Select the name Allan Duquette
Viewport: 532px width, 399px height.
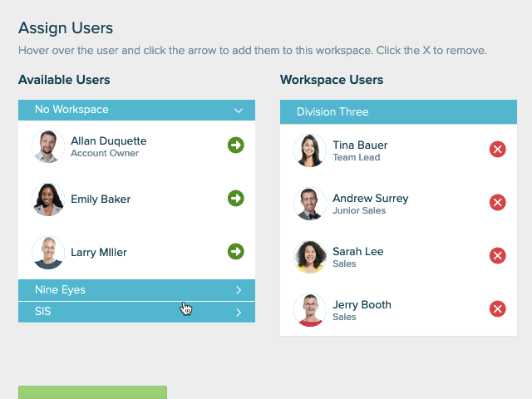(109, 140)
